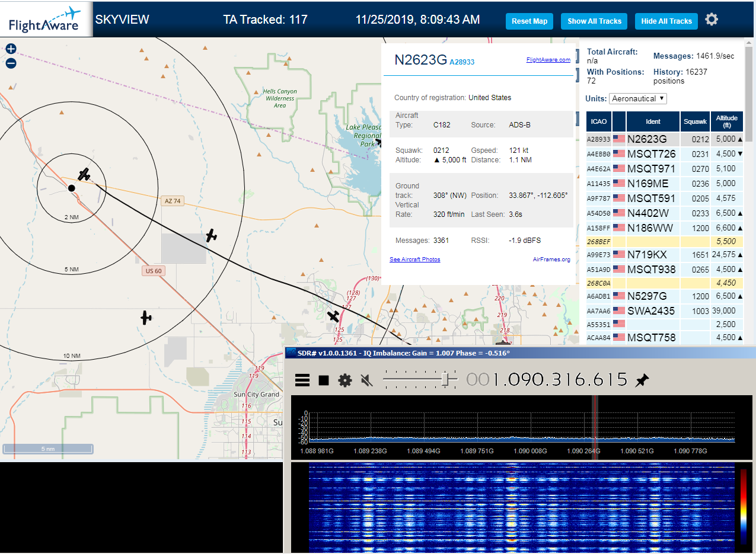Image resolution: width=756 pixels, height=554 pixels.
Task: Toggle SDR# pin frequency icon
Action: click(x=642, y=380)
